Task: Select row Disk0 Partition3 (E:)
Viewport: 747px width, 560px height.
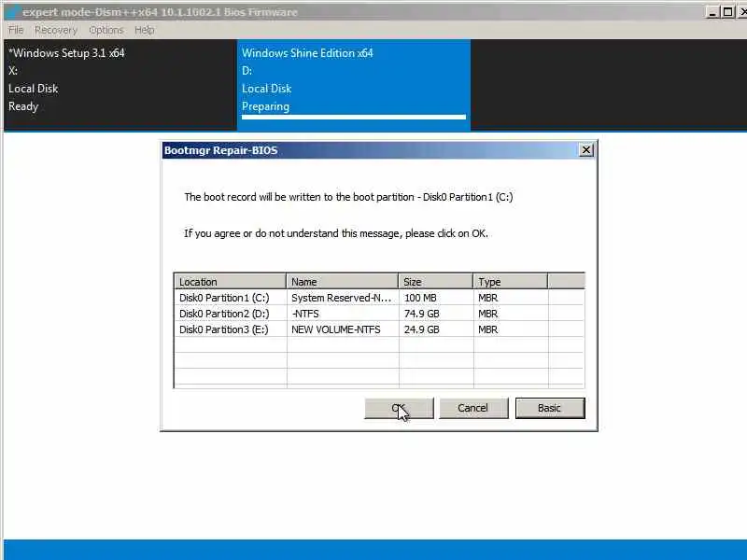Action: click(379, 329)
